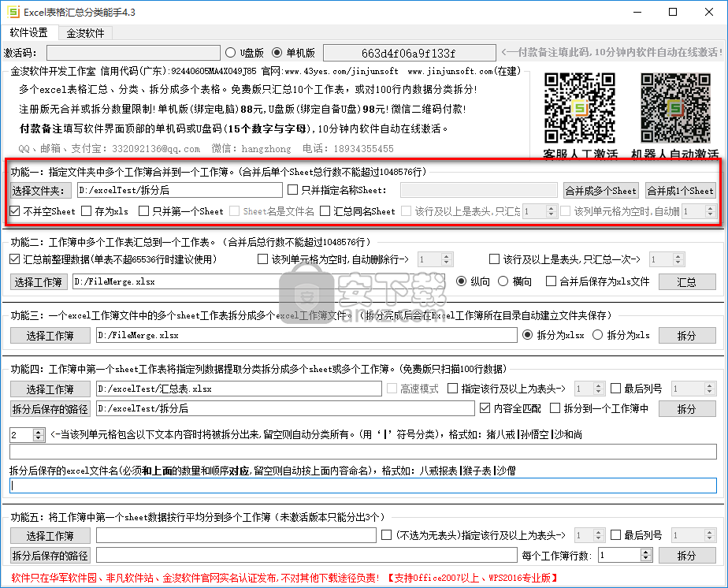Click 选择工作簿 button in 功能三

coord(50,335)
